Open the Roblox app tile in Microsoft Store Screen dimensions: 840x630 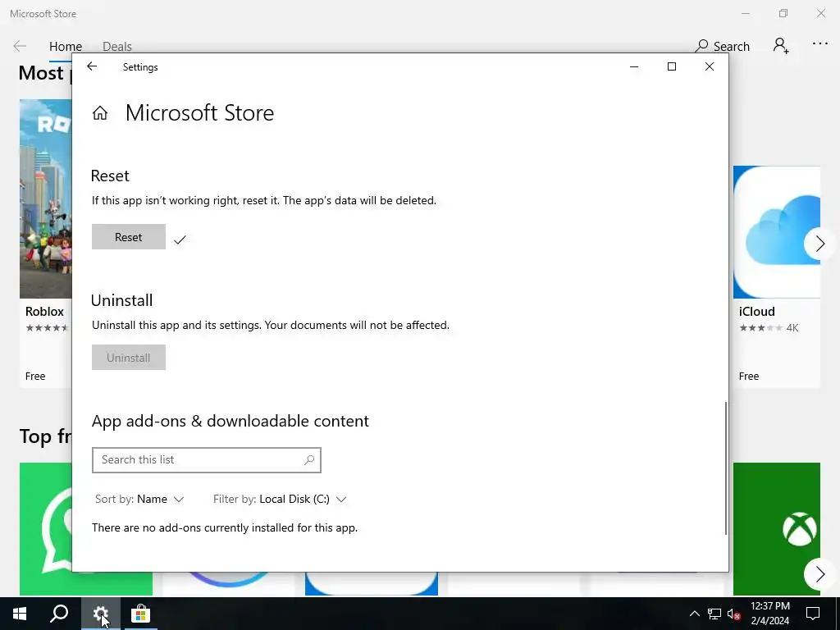tap(46, 243)
